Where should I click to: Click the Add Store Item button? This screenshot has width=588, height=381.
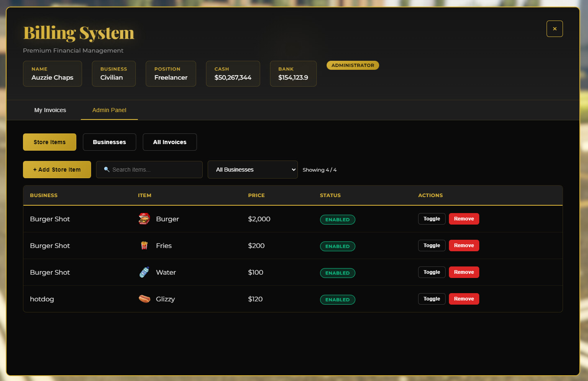(57, 170)
